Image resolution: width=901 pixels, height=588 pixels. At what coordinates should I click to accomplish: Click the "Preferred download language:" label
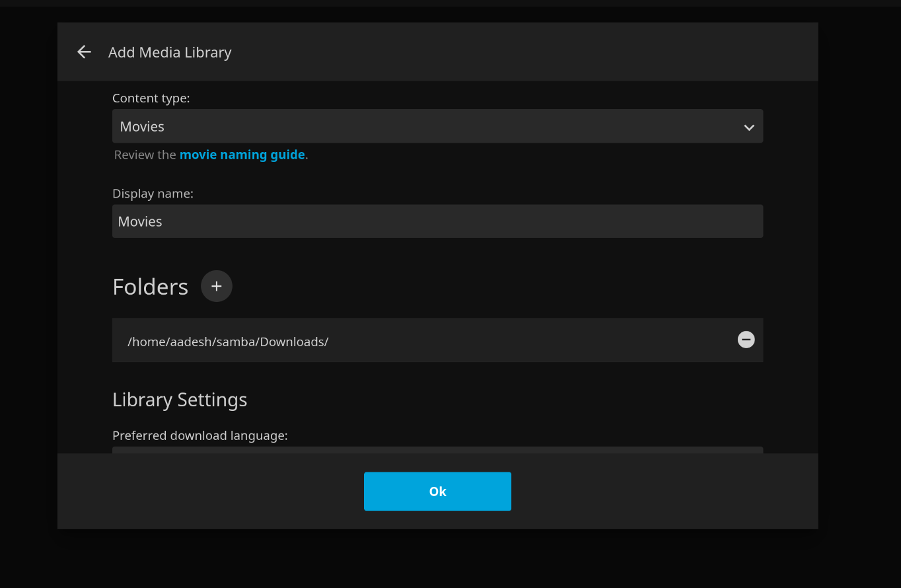coord(199,435)
